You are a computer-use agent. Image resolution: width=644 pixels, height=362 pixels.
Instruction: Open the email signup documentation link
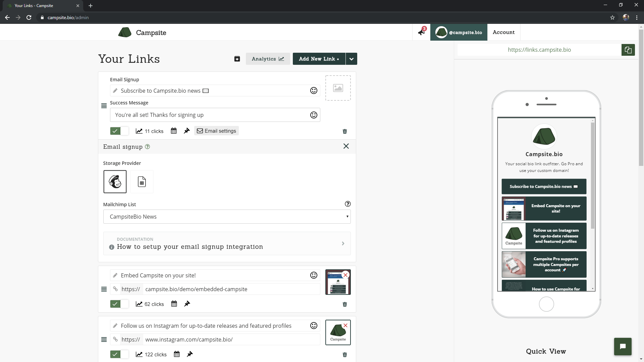click(x=227, y=243)
